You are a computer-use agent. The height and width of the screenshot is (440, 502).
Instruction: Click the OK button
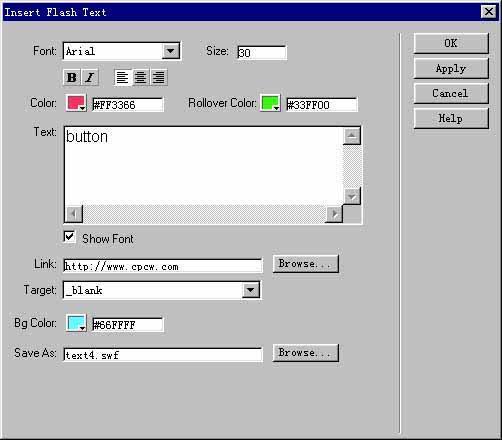click(x=451, y=43)
